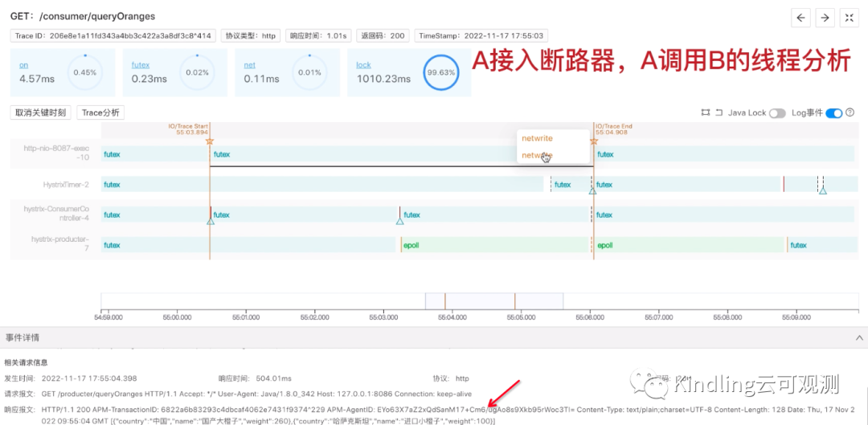The width and height of the screenshot is (868, 425).
Task: Click the 取消关键时刻 button
Action: [x=42, y=112]
